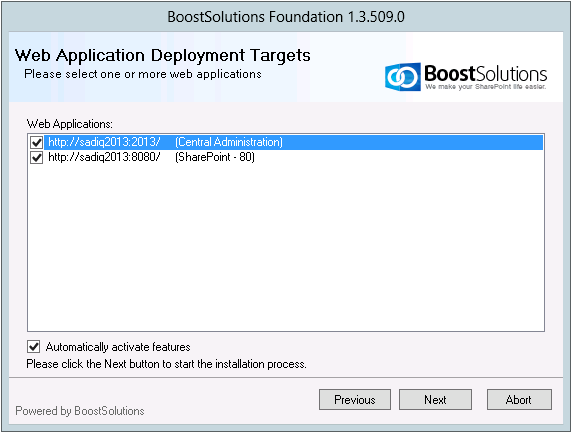Click the Automatically activate features label
Viewport: 572px width, 433px height.
coord(118,347)
